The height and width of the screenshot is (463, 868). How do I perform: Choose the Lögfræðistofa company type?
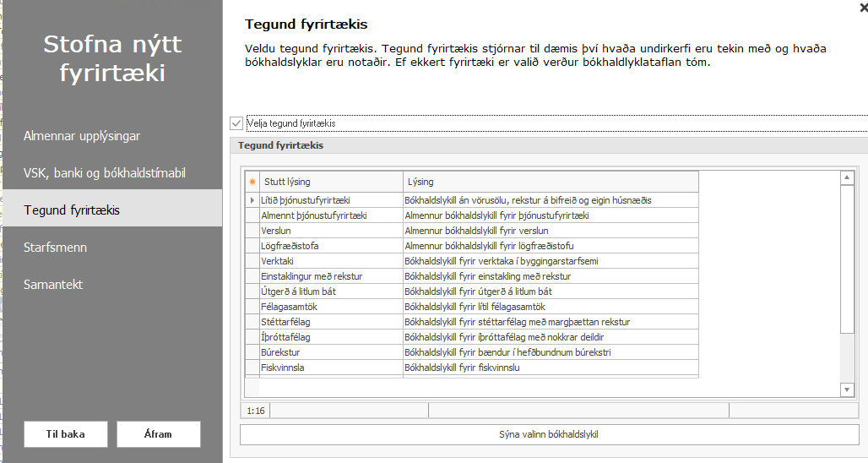[x=331, y=246]
